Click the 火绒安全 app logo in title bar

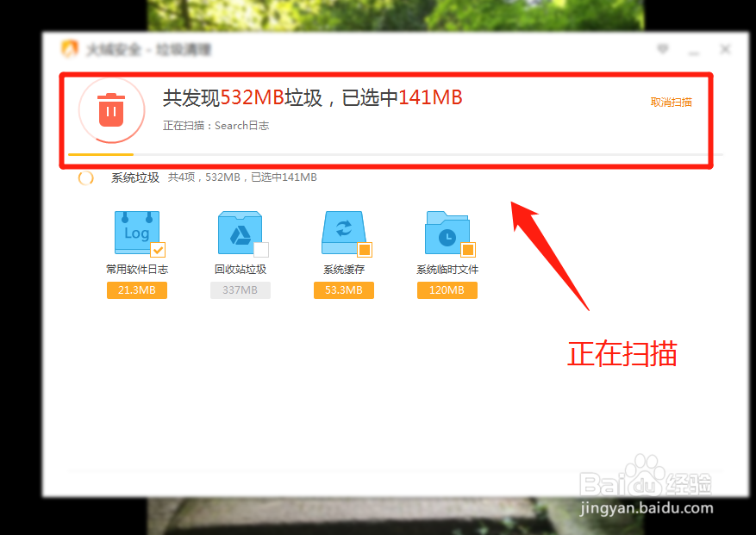(x=67, y=49)
